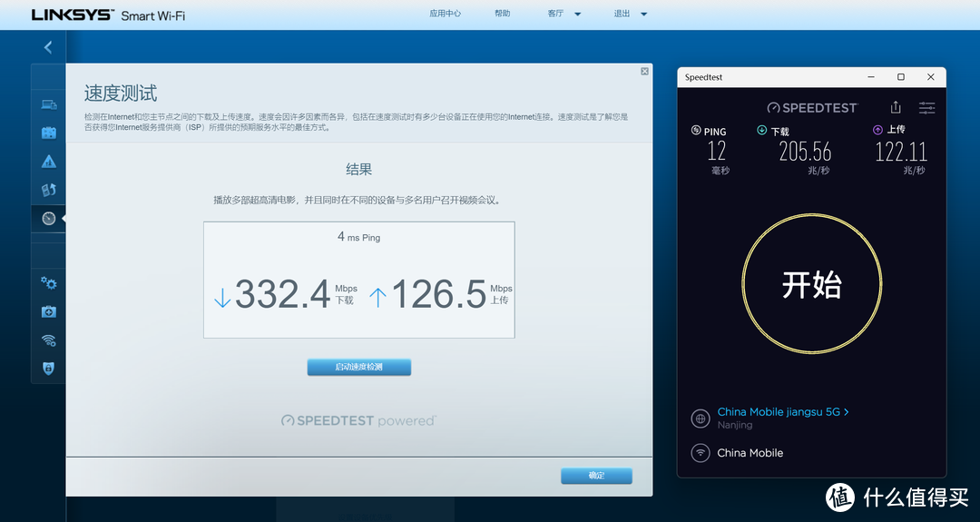
Task: Open troubleshooting medical-kit icon
Action: pos(49,311)
